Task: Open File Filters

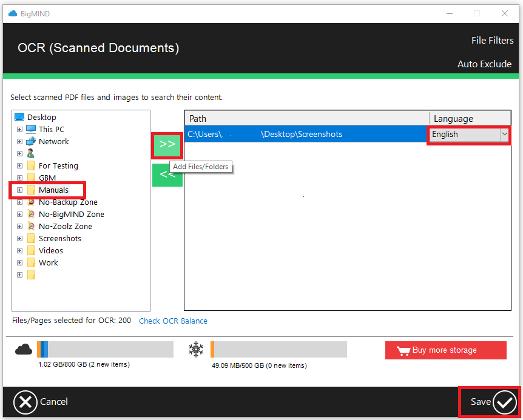Action: 492,40
